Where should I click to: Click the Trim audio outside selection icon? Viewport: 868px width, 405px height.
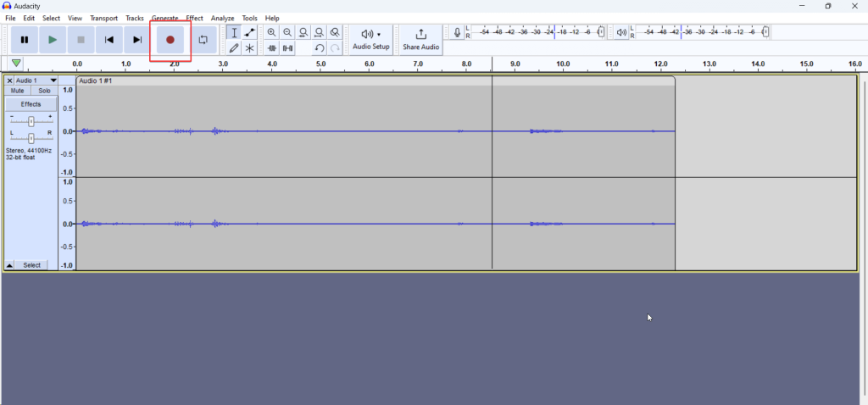tap(272, 48)
